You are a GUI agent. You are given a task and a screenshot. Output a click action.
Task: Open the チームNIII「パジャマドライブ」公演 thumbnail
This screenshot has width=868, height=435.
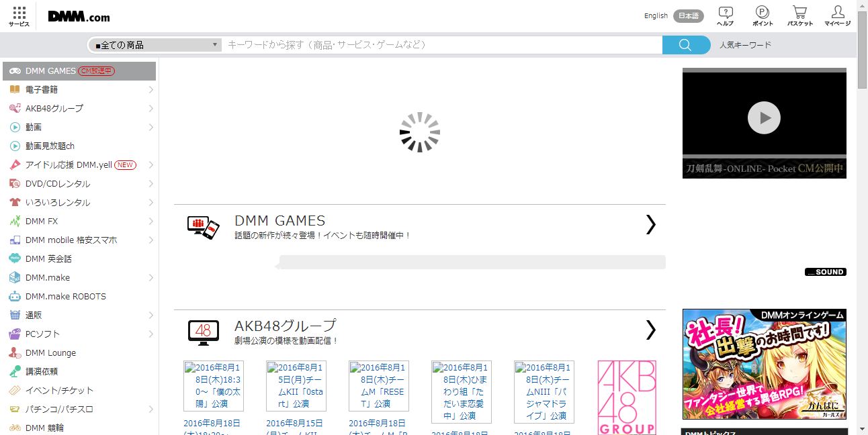click(544, 392)
